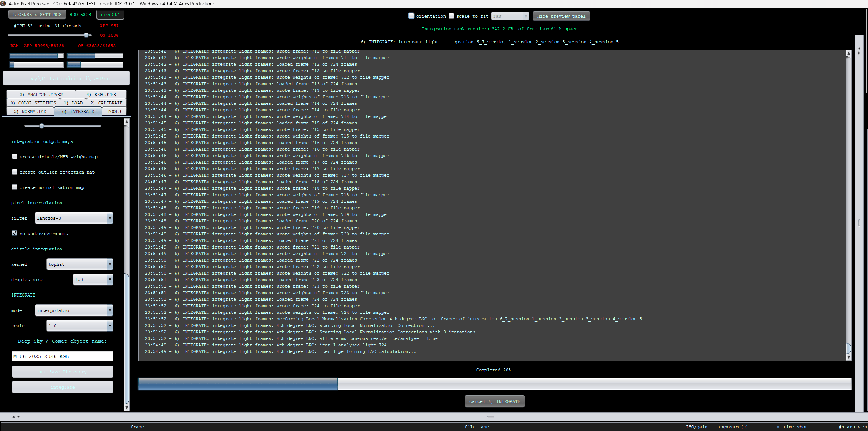
Task: Enable create drizzle/MBB weight map
Action: click(x=15, y=156)
